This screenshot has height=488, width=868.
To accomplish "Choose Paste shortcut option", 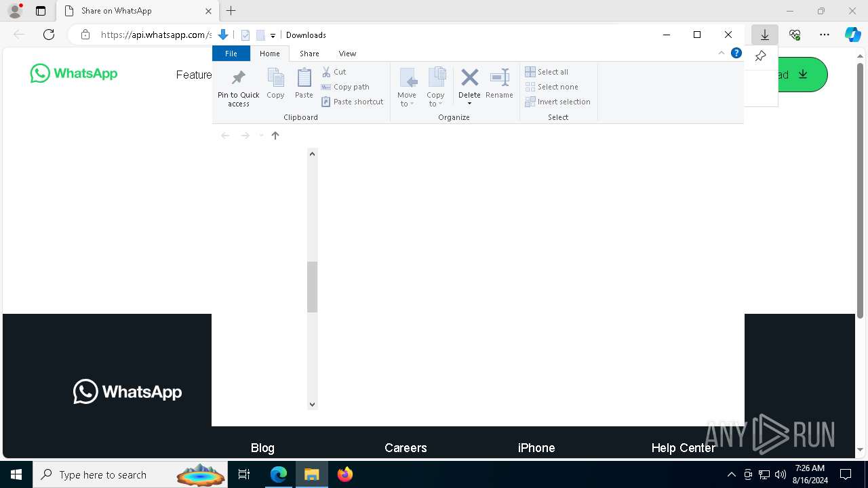I will click(x=353, y=102).
